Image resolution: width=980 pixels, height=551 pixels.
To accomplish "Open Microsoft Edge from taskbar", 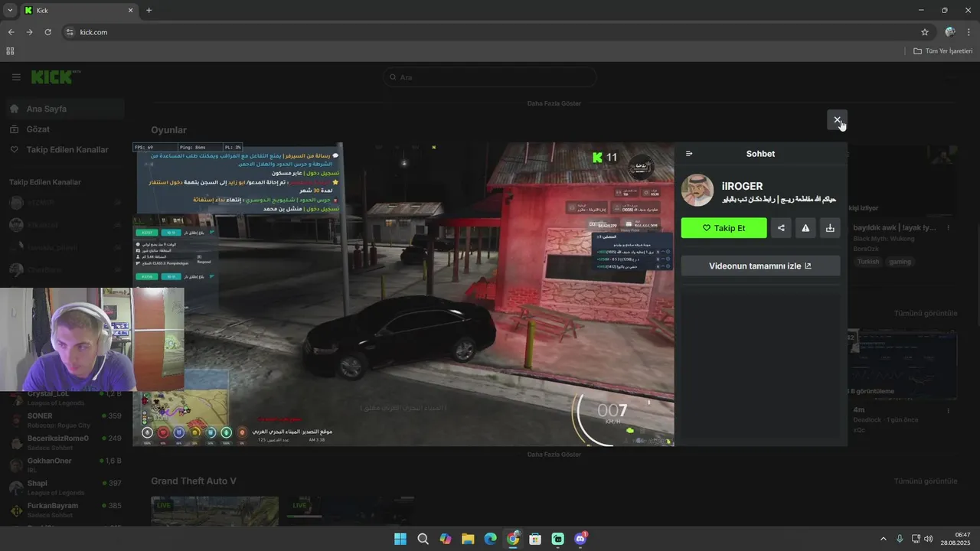I will coord(490,539).
